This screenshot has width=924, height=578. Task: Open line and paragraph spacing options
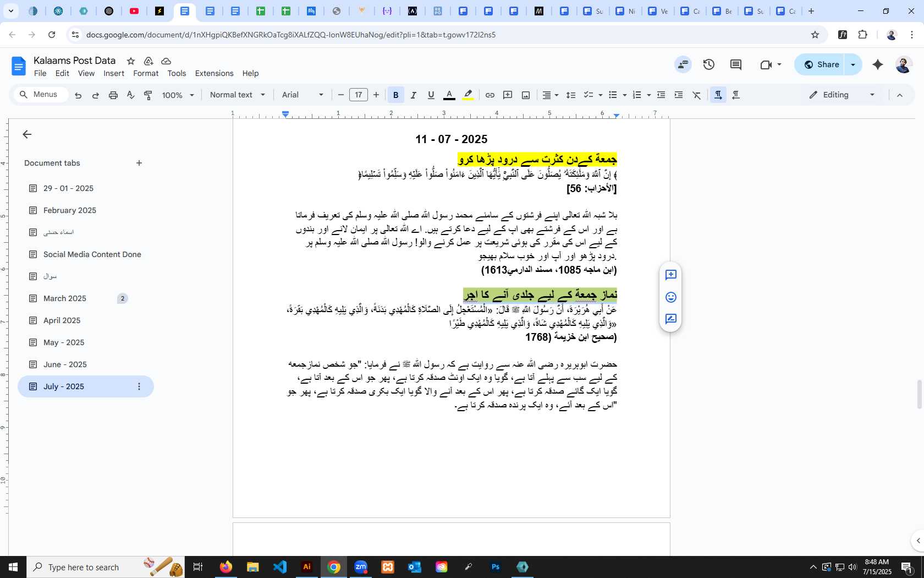tap(571, 95)
